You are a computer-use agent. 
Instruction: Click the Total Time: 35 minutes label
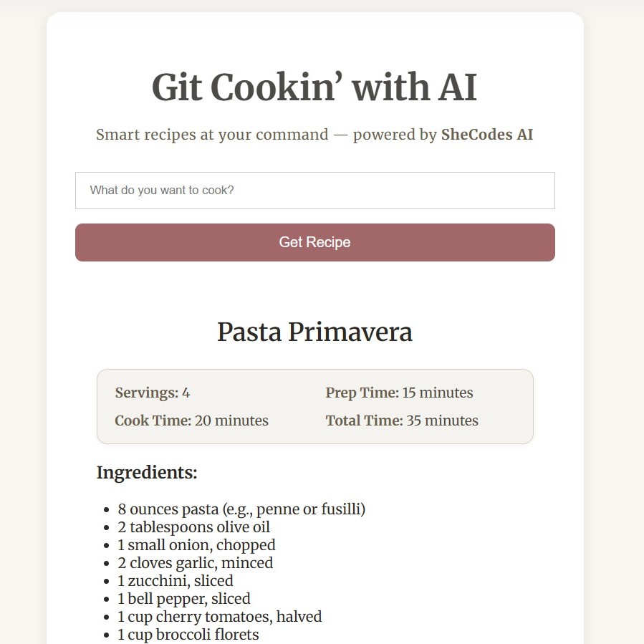tap(402, 420)
